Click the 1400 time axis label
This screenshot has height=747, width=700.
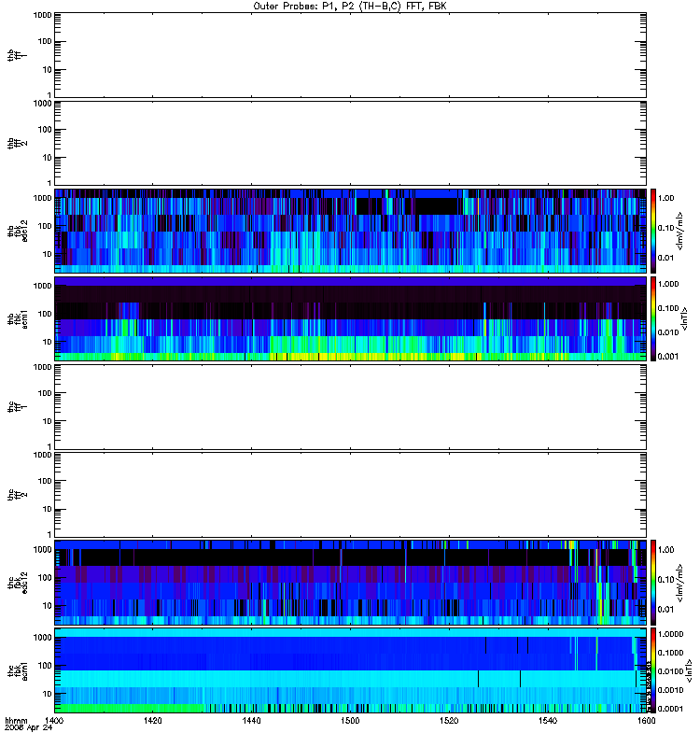[x=54, y=721]
